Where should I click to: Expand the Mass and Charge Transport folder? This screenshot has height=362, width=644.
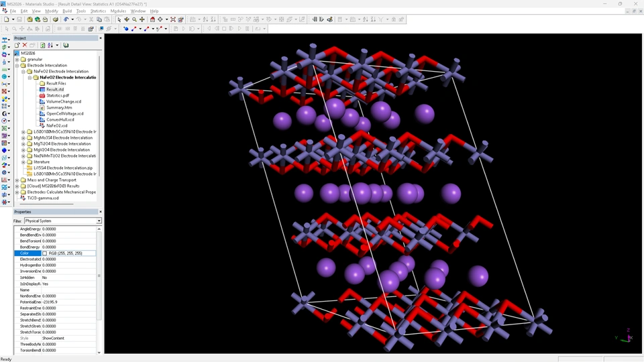tap(17, 180)
